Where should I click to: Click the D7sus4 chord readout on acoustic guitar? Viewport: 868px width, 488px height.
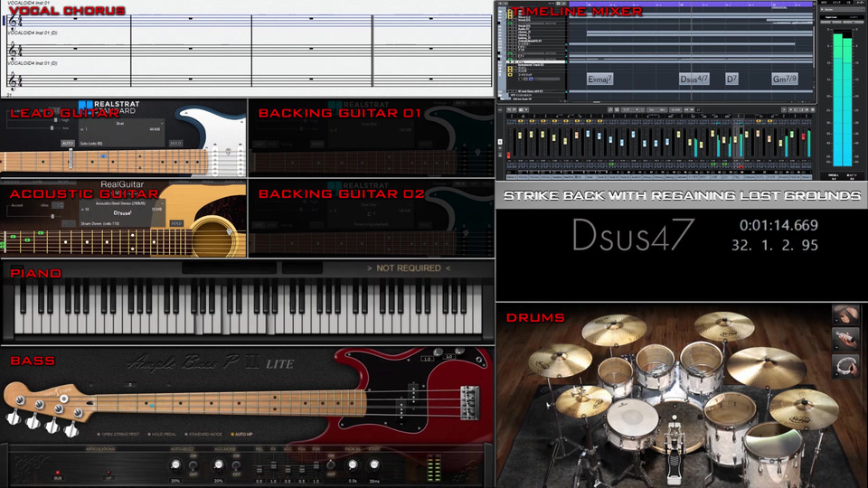[x=122, y=212]
